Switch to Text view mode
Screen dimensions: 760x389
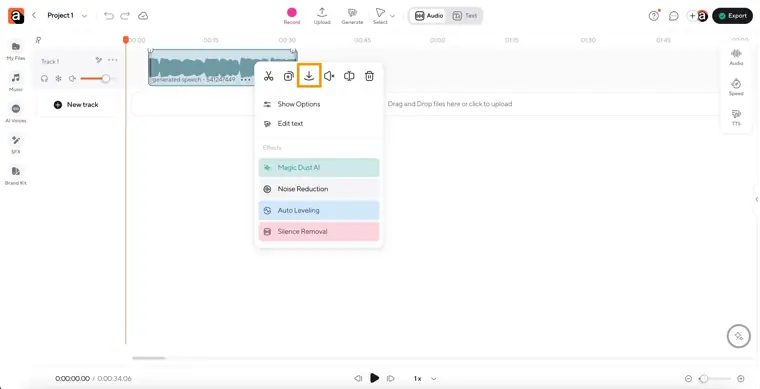(465, 16)
